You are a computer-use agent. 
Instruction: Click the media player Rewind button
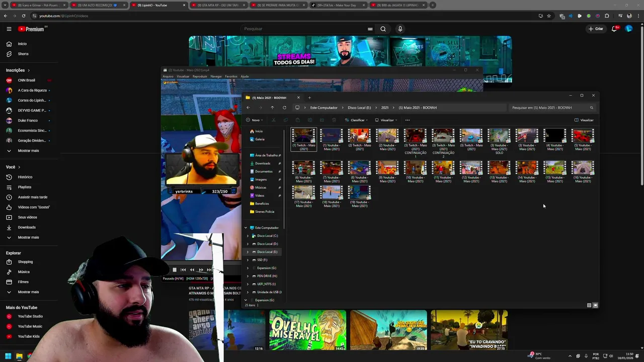tap(192, 270)
